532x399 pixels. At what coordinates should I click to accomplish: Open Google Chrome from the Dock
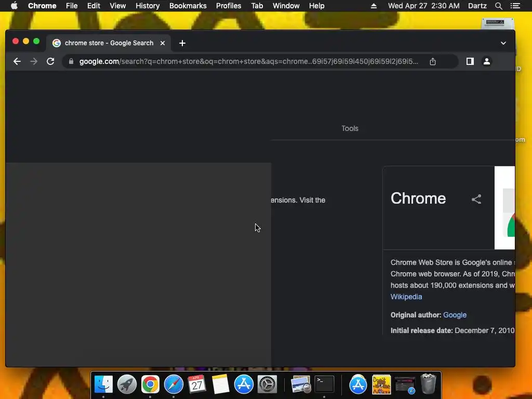pyautogui.click(x=150, y=384)
